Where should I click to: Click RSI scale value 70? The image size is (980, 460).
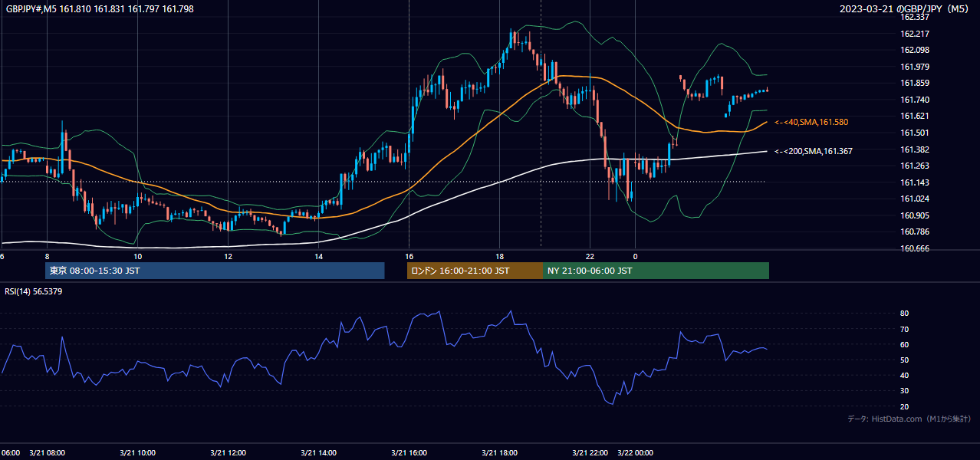coord(905,329)
